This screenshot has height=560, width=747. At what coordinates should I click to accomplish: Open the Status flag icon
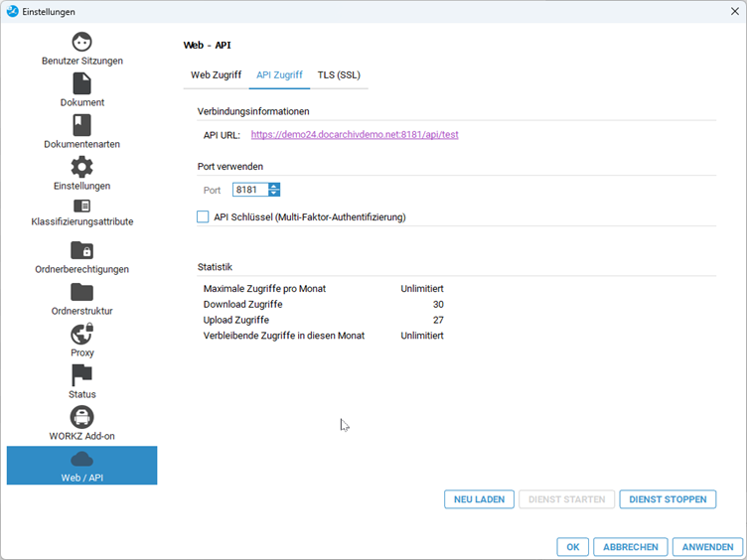[81, 375]
